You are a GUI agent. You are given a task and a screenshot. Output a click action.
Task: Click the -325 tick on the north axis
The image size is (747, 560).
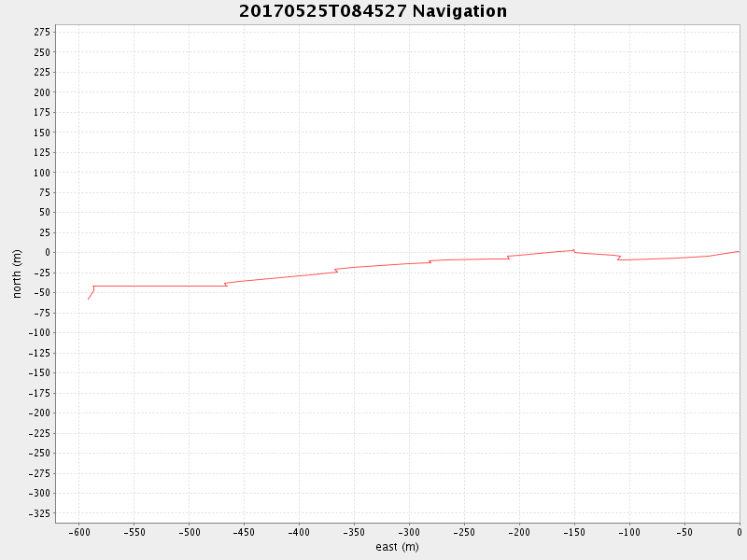click(x=38, y=513)
